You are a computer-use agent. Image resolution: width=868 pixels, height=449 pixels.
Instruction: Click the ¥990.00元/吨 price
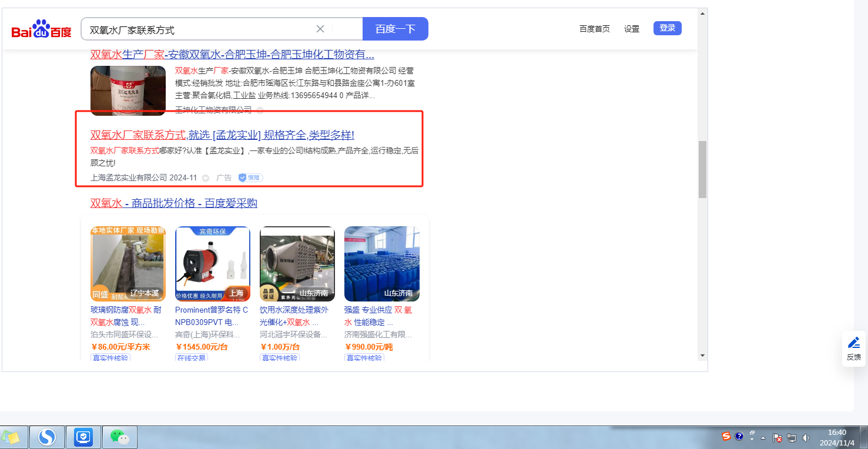tap(368, 347)
